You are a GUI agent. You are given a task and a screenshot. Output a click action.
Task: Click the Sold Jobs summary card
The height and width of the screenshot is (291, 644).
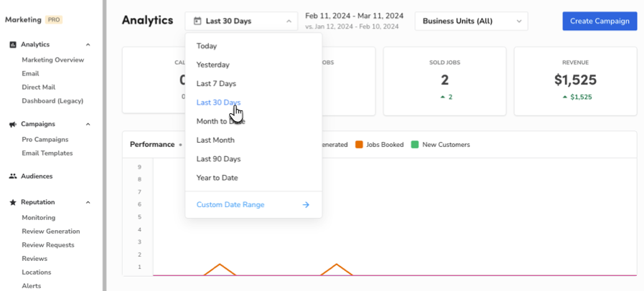(x=445, y=81)
